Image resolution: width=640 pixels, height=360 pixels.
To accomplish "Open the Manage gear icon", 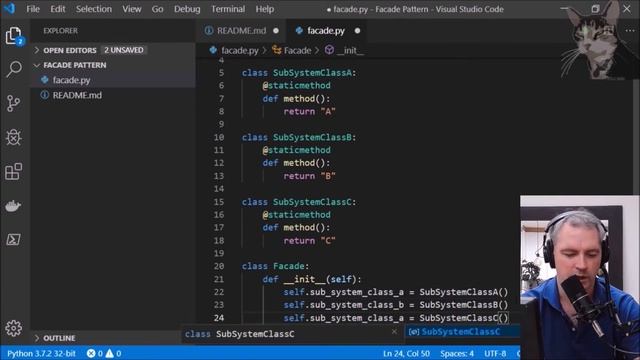I will (13, 328).
